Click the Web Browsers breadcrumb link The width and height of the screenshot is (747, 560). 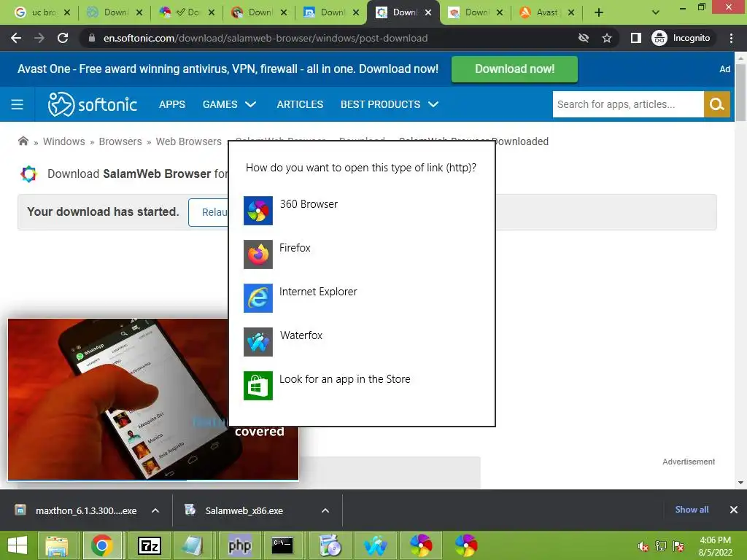point(189,141)
